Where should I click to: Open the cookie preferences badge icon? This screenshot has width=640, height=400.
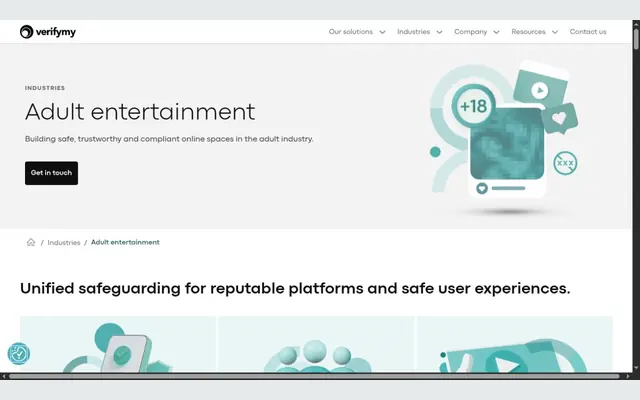[x=18, y=353]
